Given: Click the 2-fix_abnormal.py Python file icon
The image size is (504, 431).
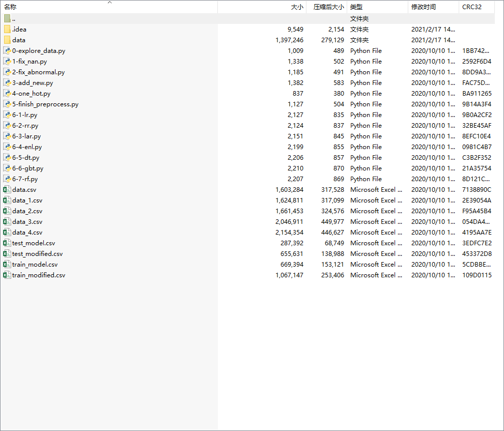Looking at the screenshot, I should pyautogui.click(x=7, y=72).
